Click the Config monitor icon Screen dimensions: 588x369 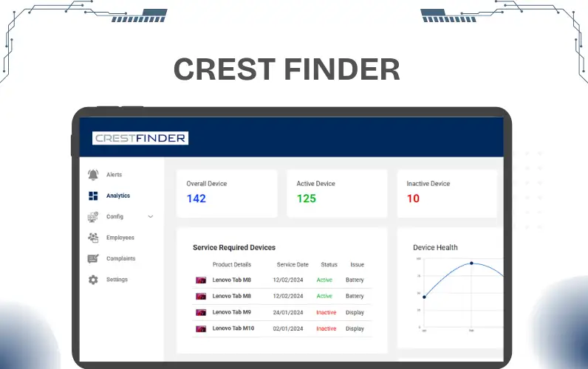pos(93,216)
